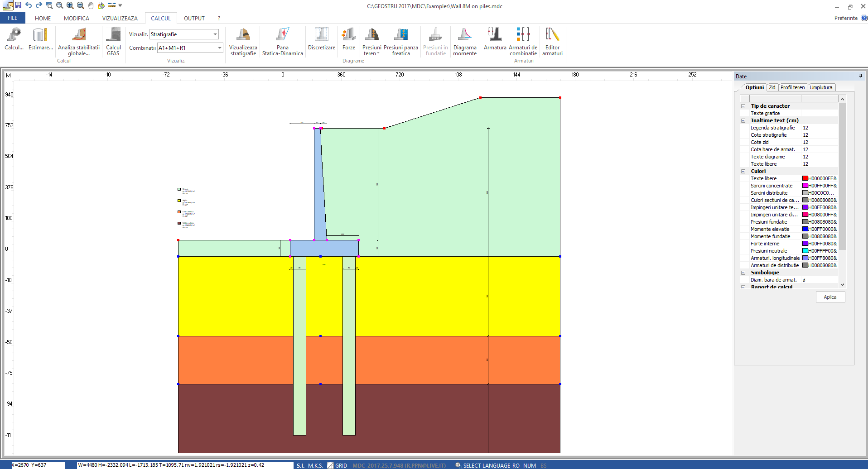The height and width of the screenshot is (469, 868).
Task: Show Presiuni panza freatica diagram
Action: click(x=401, y=42)
